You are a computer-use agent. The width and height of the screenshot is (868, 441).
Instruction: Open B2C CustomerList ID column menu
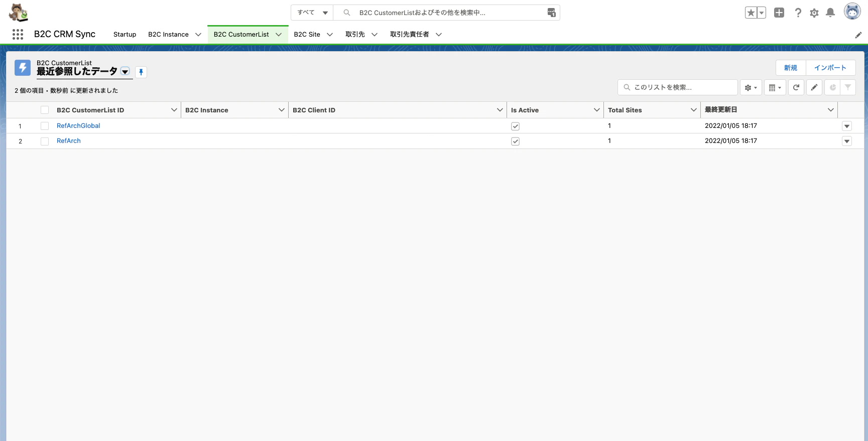coord(174,110)
